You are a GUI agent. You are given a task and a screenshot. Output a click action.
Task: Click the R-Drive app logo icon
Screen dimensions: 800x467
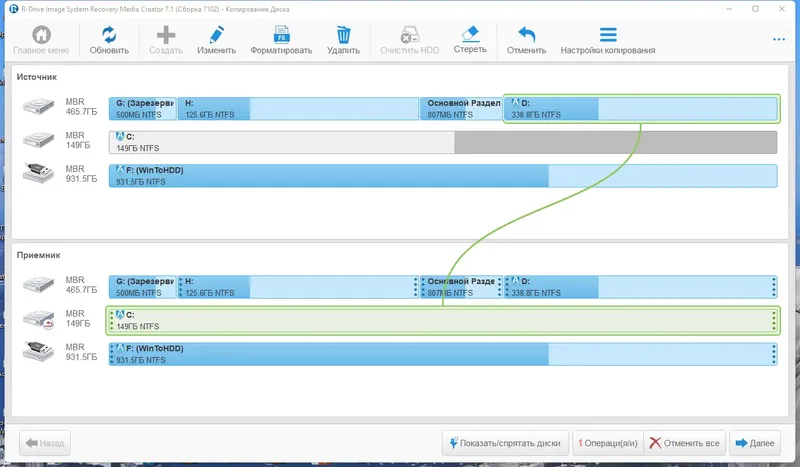tap(14, 9)
